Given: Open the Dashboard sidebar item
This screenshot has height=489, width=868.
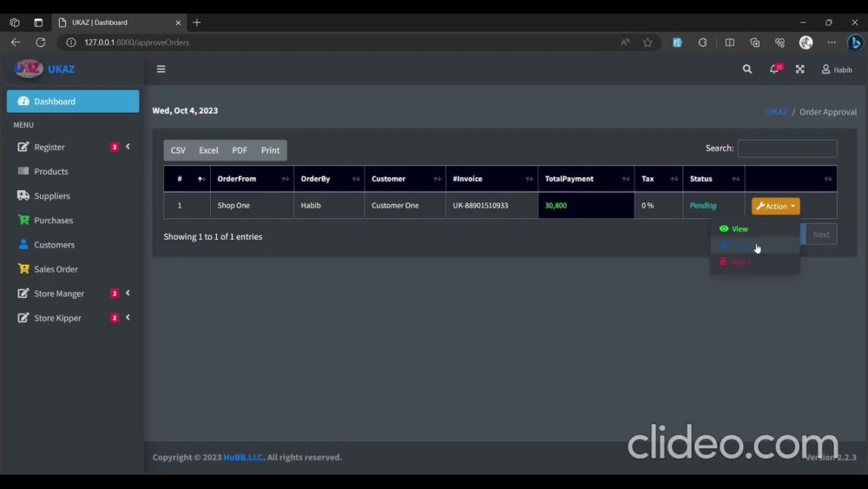Looking at the screenshot, I should coord(73,102).
